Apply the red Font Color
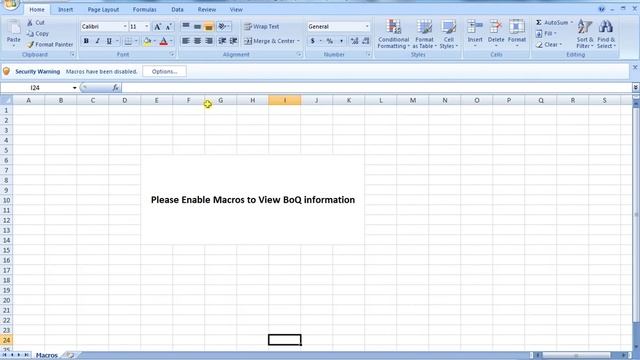The height and width of the screenshot is (360, 640). tap(164, 41)
